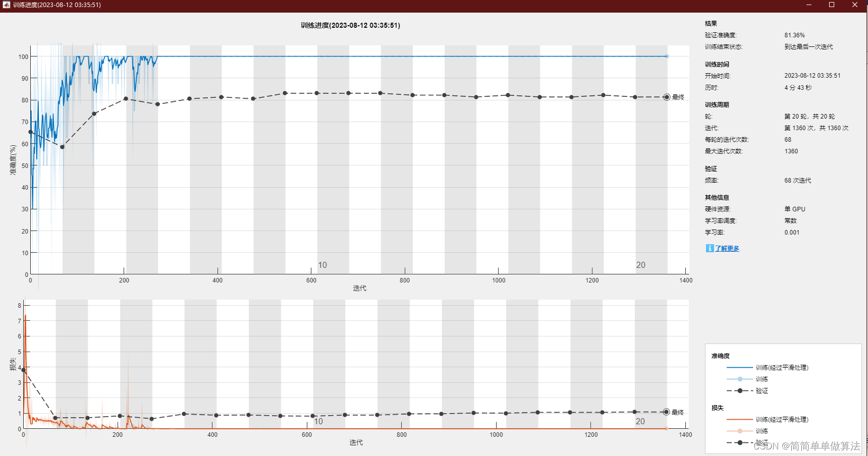Click the 准确度(%) axis label
This screenshot has width=868, height=456.
pos(13,160)
